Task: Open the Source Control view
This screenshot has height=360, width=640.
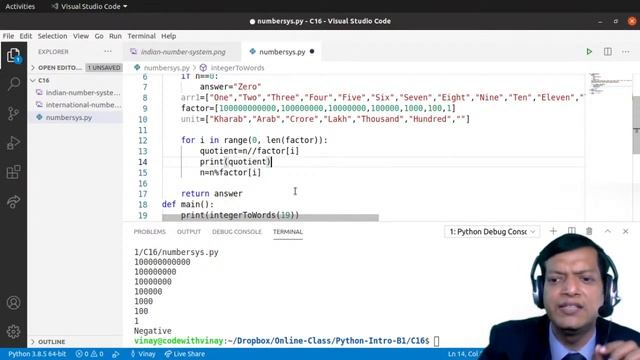Action: (x=13, y=113)
